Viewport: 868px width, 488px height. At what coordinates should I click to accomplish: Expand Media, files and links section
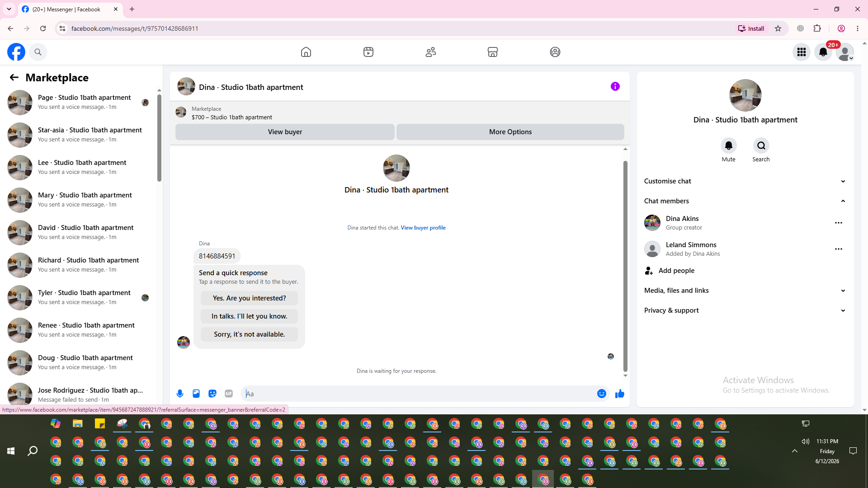[745, 291]
